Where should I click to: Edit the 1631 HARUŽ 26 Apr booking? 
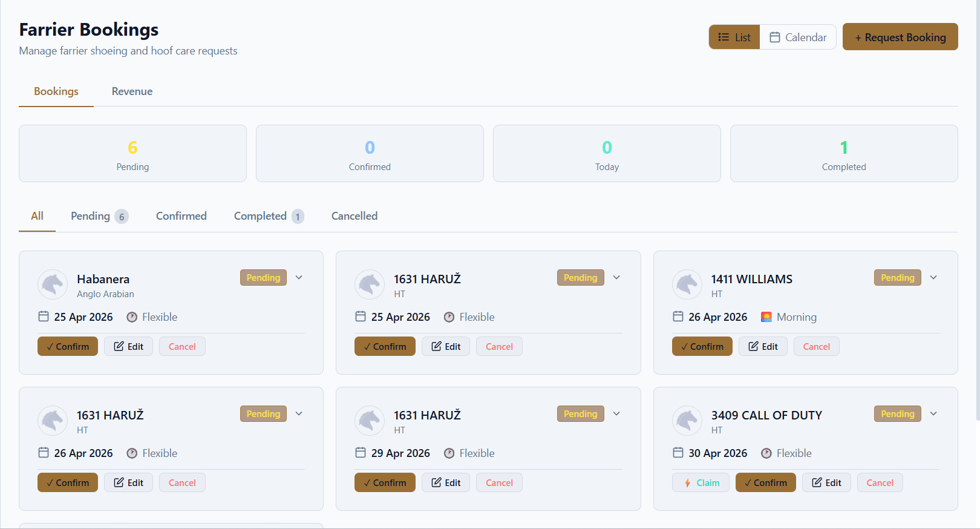pos(128,482)
